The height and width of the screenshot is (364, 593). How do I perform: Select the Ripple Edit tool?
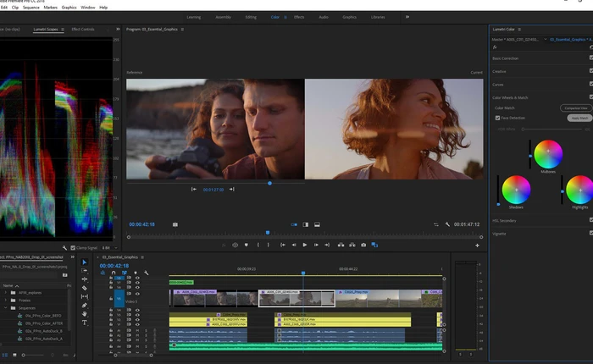[x=85, y=279]
